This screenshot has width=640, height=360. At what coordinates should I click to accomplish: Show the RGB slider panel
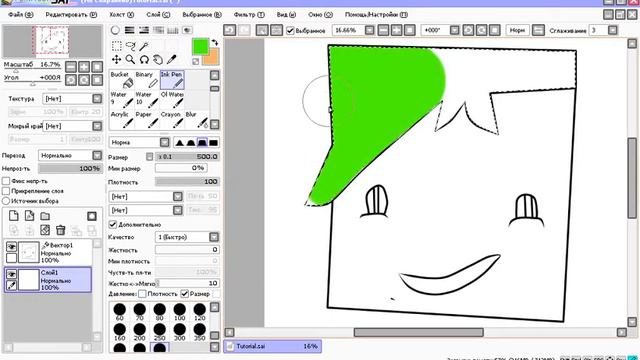point(130,30)
